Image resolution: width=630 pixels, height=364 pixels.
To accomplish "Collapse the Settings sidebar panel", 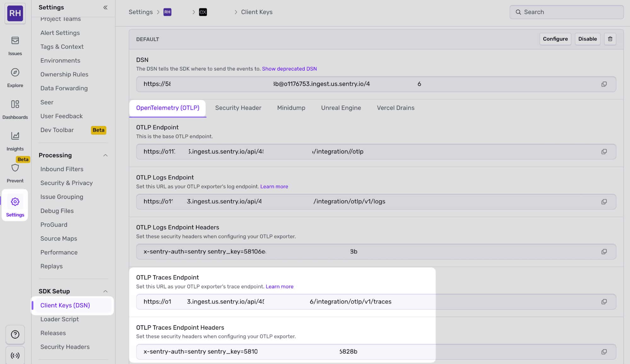I will tap(105, 8).
